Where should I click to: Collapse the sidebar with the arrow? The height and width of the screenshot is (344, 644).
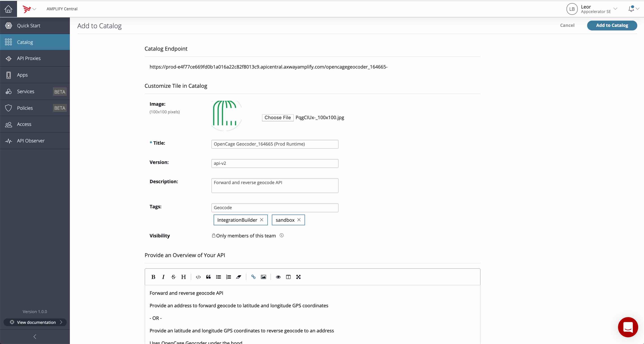[35, 337]
